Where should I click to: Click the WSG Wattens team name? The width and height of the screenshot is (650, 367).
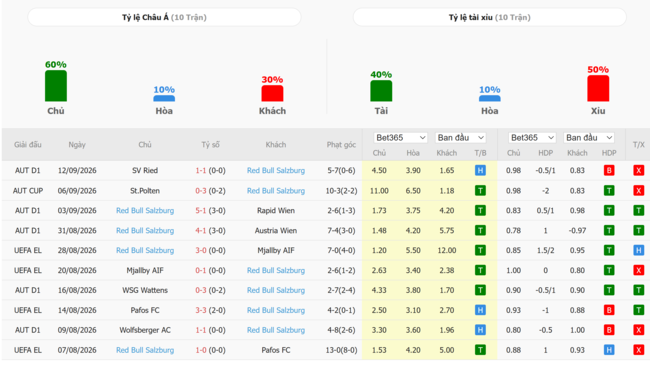pyautogui.click(x=145, y=290)
